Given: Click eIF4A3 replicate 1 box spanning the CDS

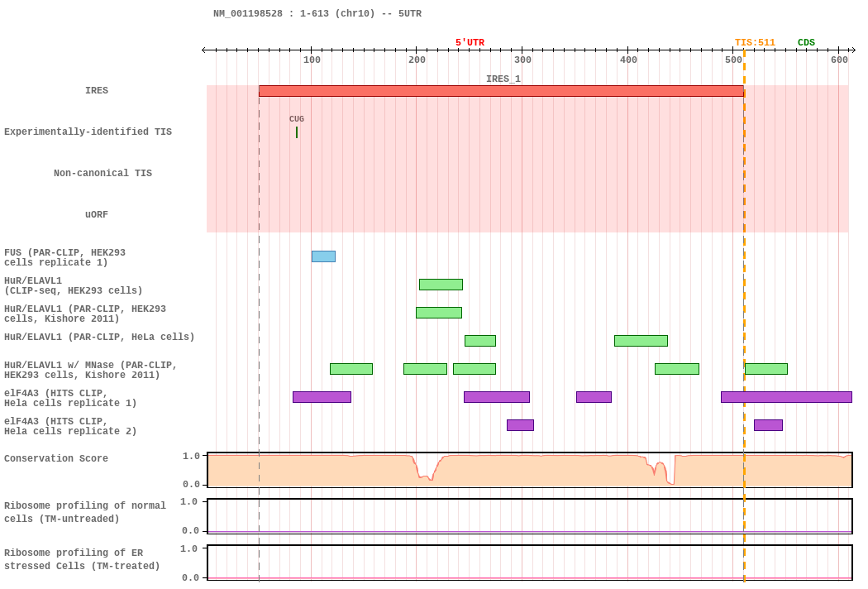Looking at the screenshot, I should [x=786, y=397].
